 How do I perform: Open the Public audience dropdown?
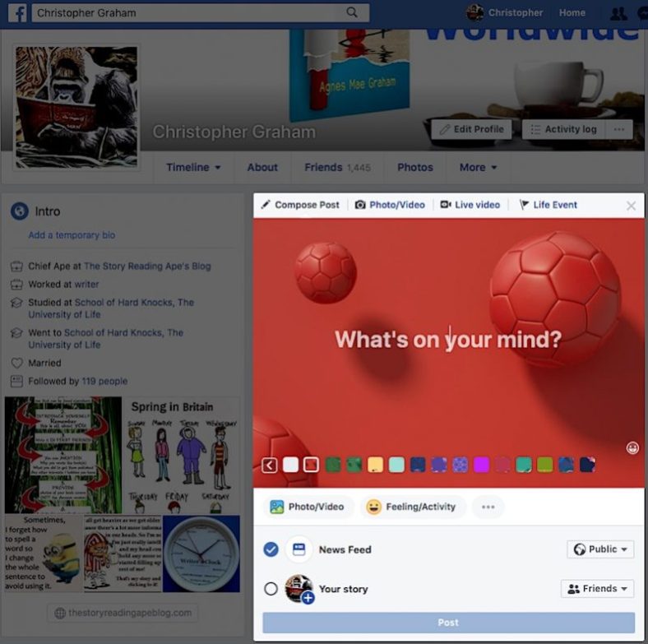coord(600,549)
